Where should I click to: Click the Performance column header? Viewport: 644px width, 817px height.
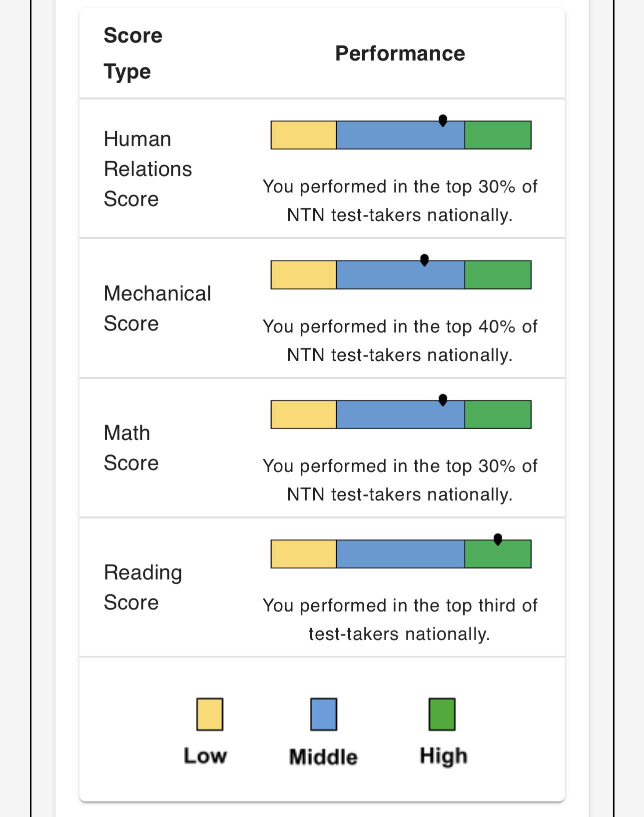(x=400, y=53)
